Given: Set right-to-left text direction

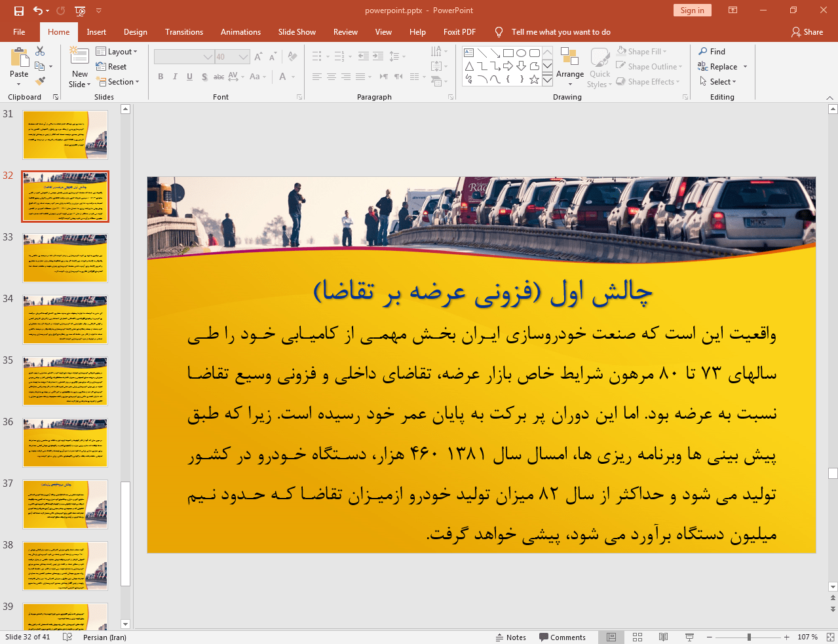Looking at the screenshot, I should tap(384, 77).
